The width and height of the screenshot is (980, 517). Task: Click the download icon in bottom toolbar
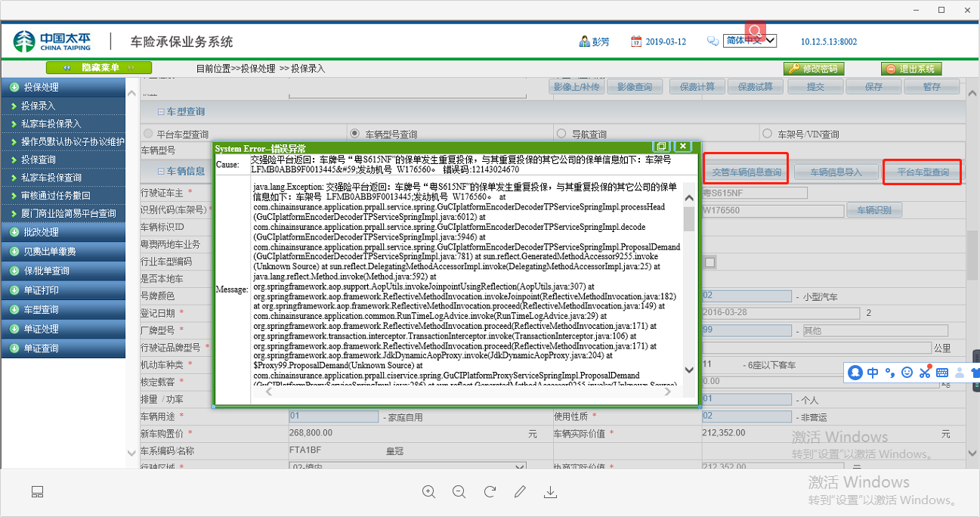click(550, 492)
